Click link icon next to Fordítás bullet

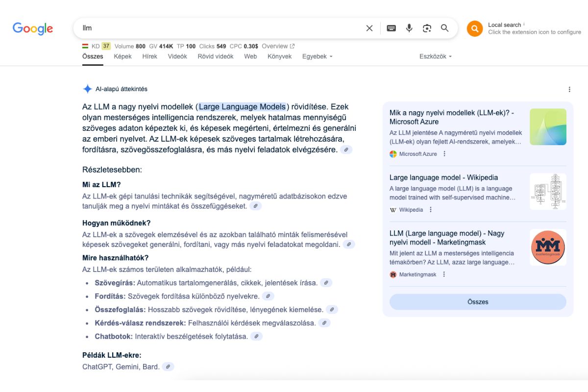268,296
